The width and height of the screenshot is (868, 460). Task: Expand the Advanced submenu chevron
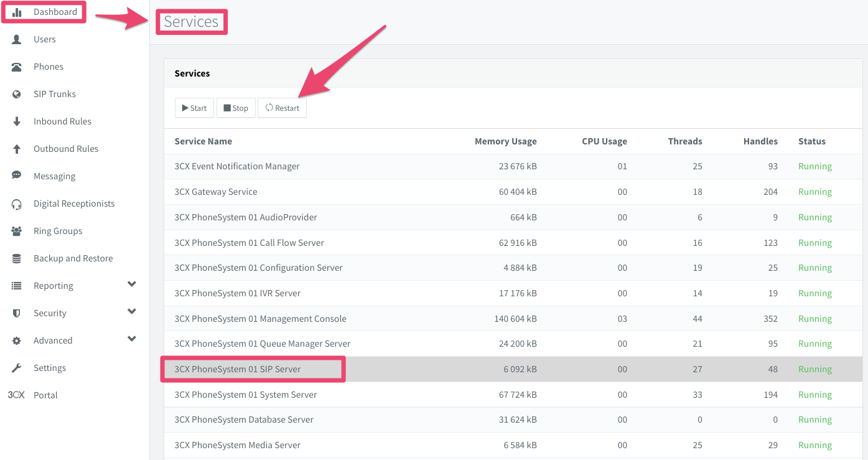point(131,339)
